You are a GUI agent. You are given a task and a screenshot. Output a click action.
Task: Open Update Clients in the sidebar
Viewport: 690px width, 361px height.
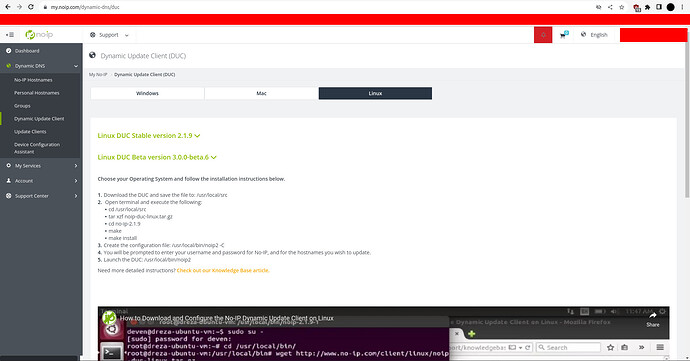[x=30, y=132]
